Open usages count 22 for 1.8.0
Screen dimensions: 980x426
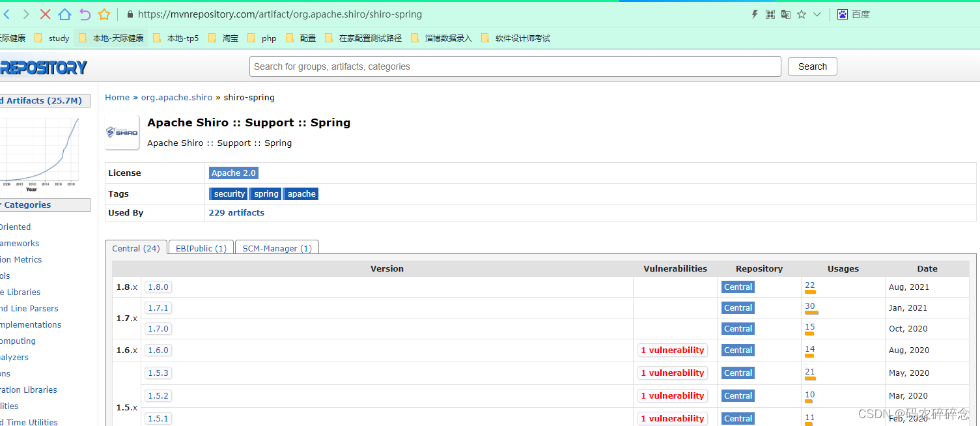(x=810, y=285)
